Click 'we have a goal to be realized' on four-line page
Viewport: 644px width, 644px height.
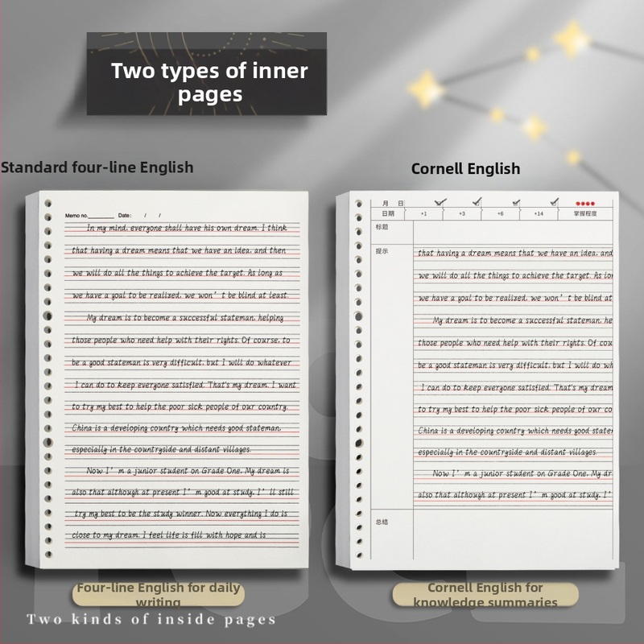coord(180,295)
